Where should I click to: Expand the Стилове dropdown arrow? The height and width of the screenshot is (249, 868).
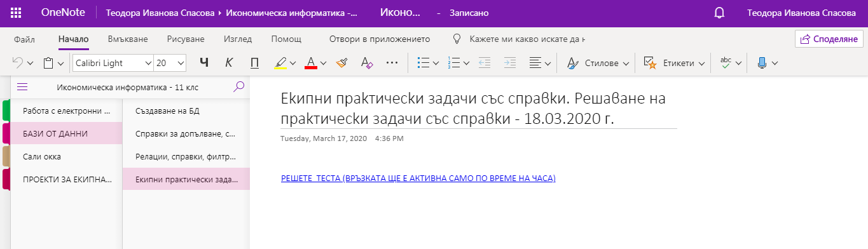(x=626, y=64)
